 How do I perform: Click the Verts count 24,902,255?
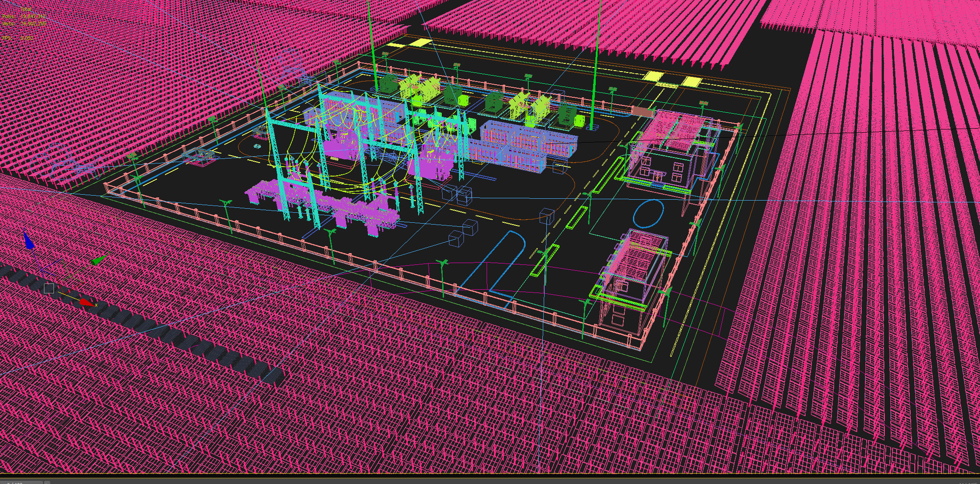tap(33, 24)
